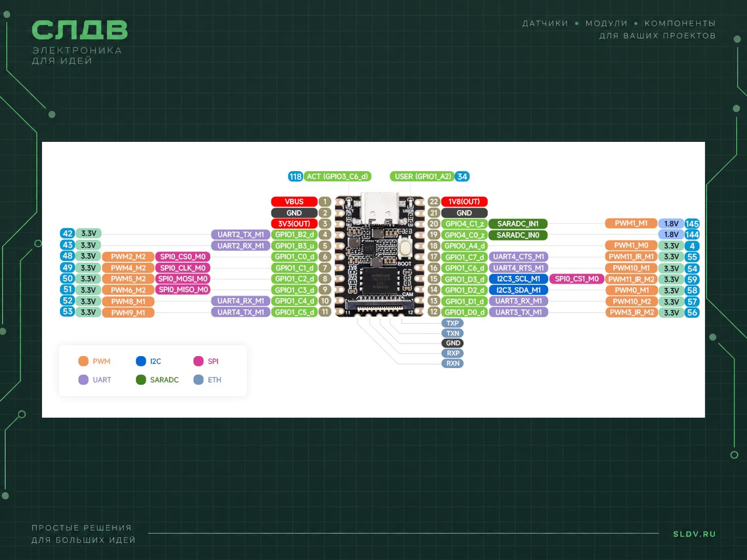Click the TXP ethernet pin label
This screenshot has height=560, width=747.
tap(452, 323)
